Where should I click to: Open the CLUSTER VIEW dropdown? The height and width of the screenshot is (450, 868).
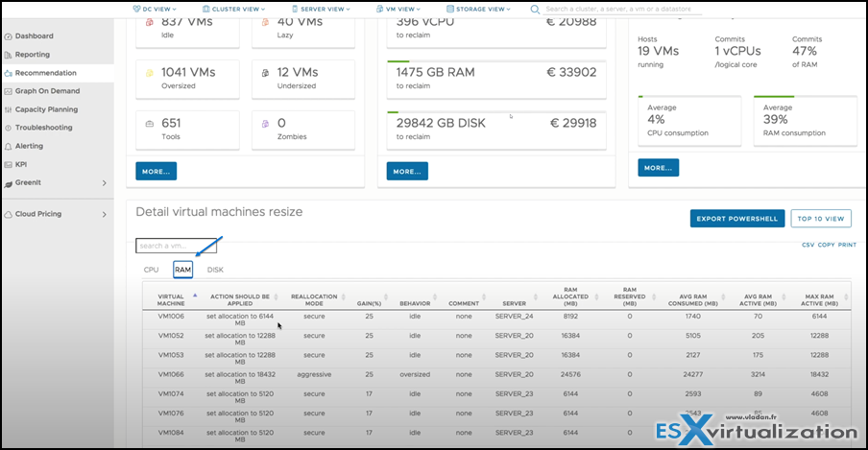(x=233, y=9)
